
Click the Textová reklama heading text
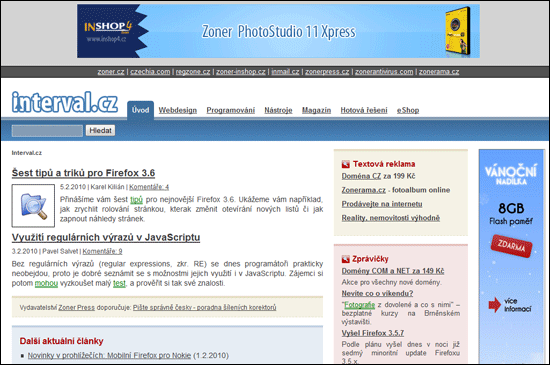[384, 164]
